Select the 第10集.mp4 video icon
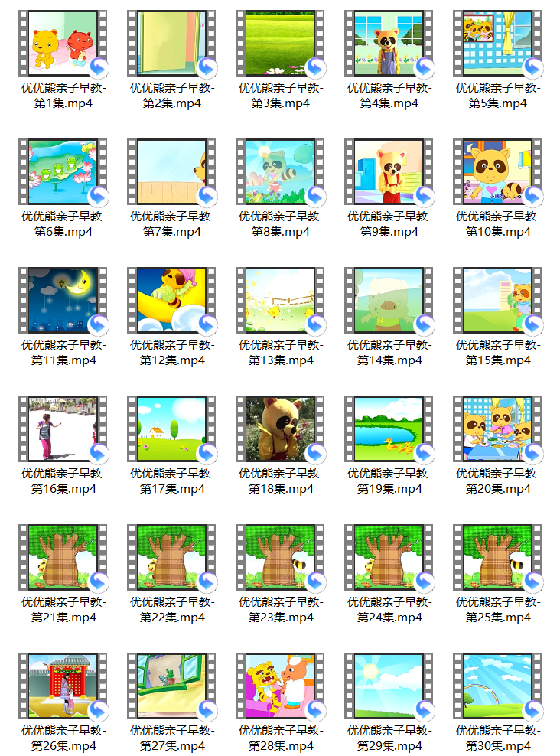560x756 pixels. tap(497, 172)
